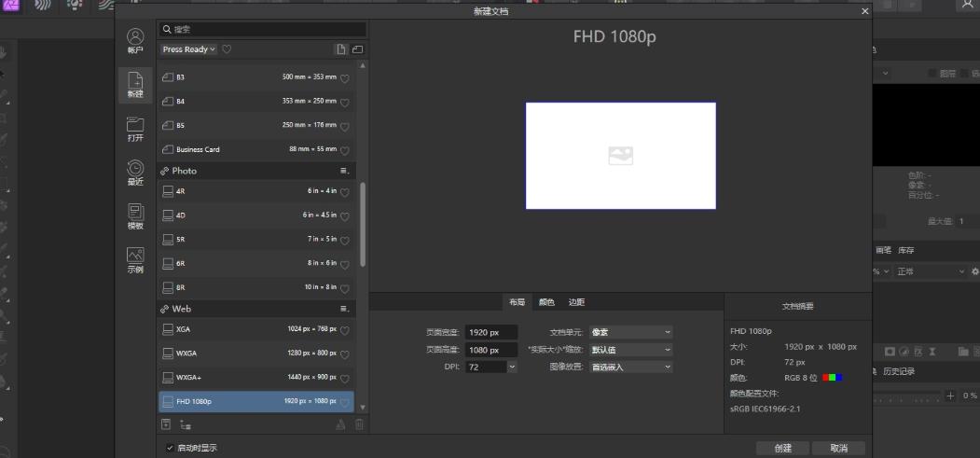Click the rename preset icon beside trash
This screenshot has height=458, width=980.
[340, 424]
